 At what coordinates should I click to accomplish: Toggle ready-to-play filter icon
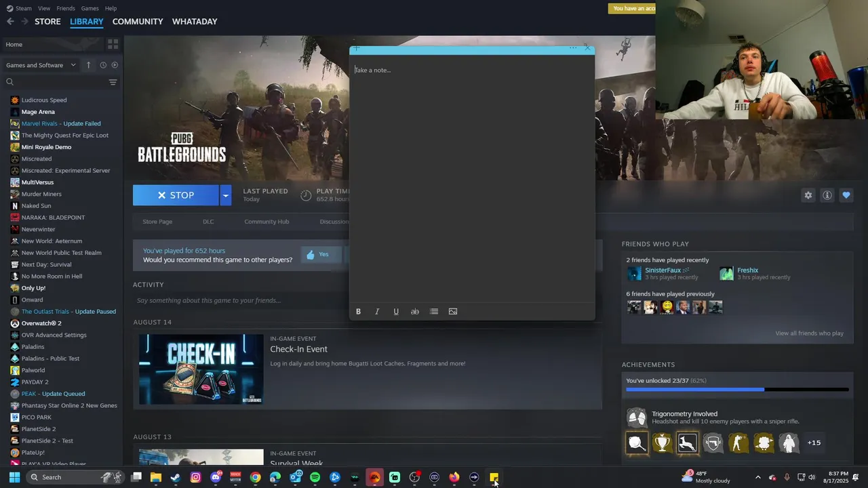115,65
